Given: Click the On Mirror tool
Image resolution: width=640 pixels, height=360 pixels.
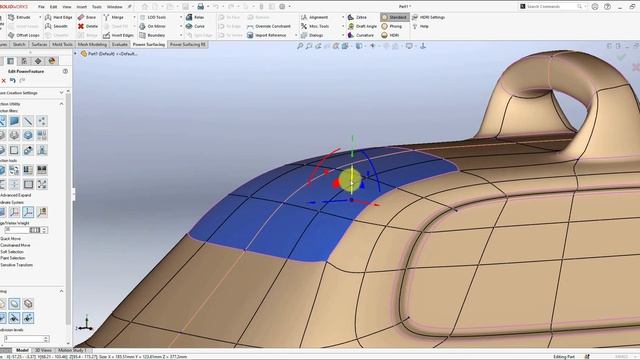Looking at the screenshot, I should pyautogui.click(x=153, y=26).
